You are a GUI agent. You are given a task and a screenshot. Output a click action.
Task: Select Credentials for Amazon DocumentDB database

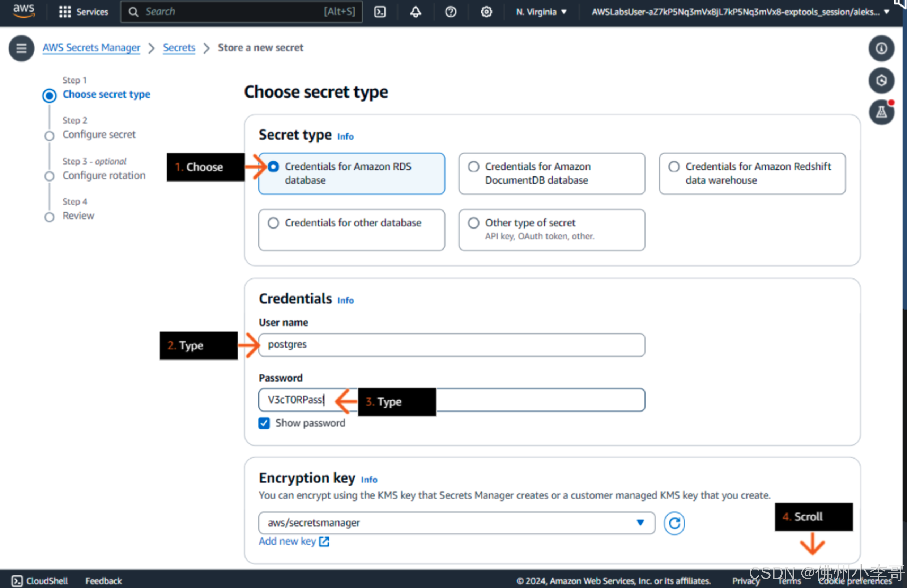point(552,173)
